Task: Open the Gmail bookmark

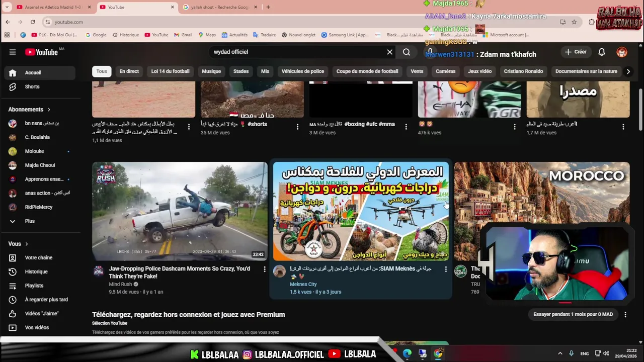Action: (x=183, y=35)
